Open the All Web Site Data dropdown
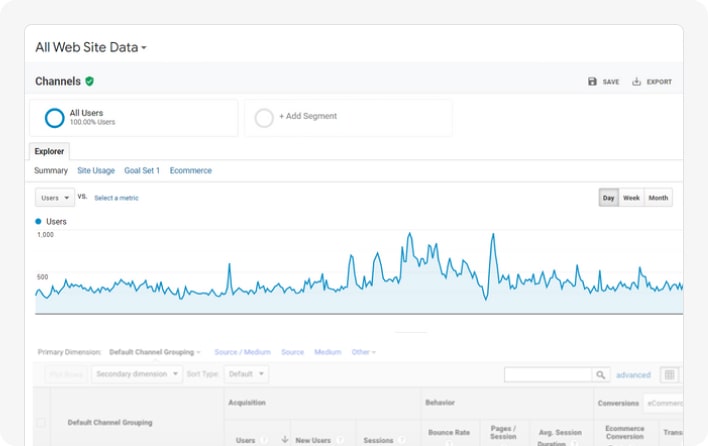Viewport: 708px width, 446px height. pyautogui.click(x=91, y=47)
